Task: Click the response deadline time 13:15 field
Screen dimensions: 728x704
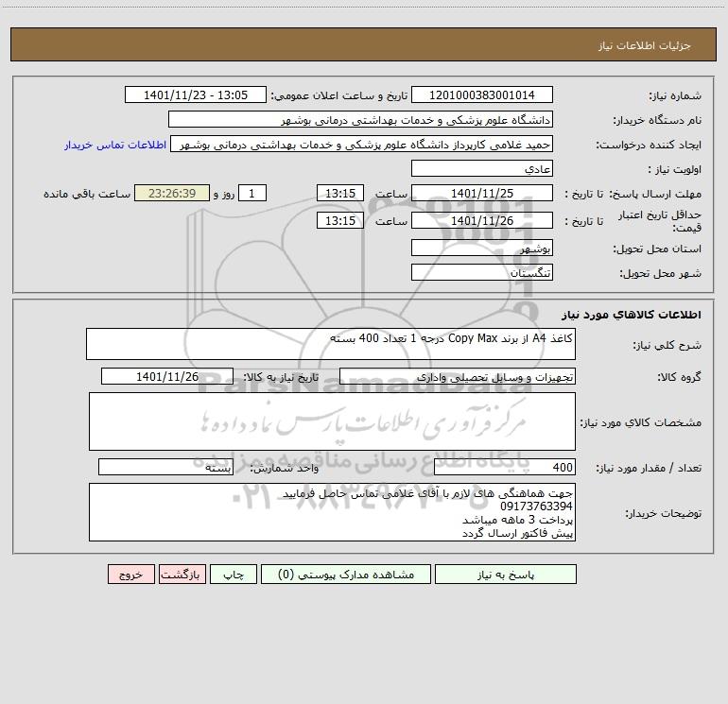Action: [339, 193]
